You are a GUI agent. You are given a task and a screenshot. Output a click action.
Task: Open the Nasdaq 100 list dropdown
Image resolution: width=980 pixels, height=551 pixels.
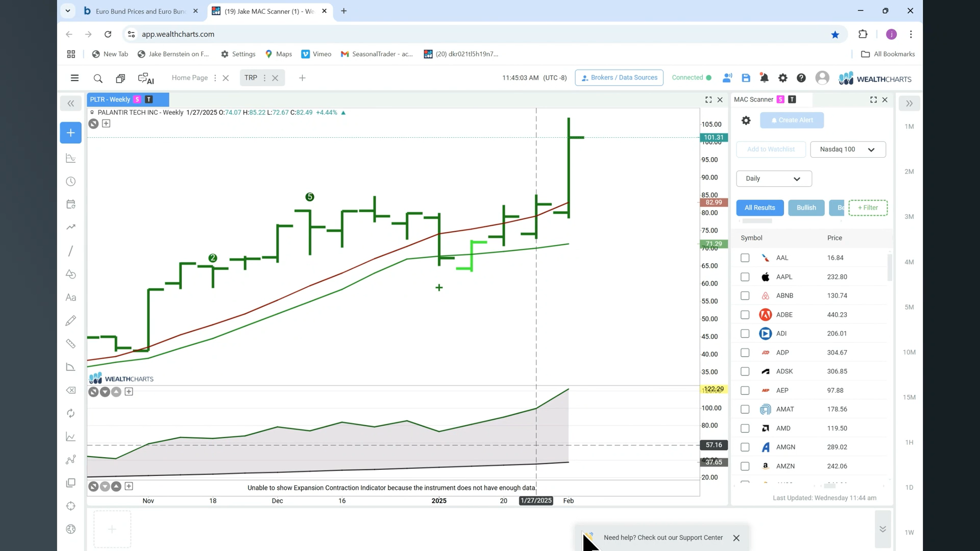848,149
